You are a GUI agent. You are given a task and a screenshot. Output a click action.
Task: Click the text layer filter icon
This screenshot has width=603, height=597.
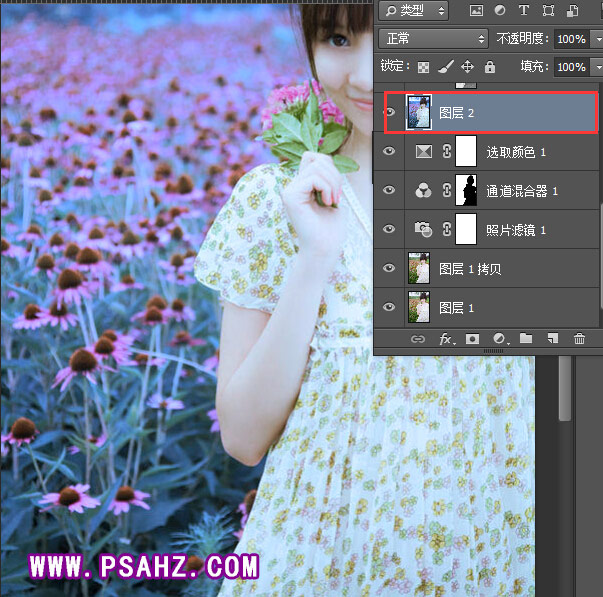click(x=524, y=11)
